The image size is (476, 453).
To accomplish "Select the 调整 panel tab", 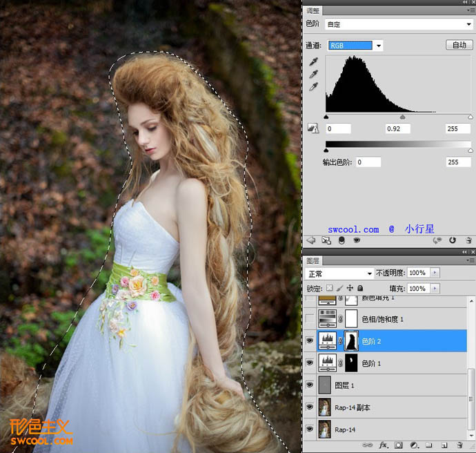I will click(313, 12).
